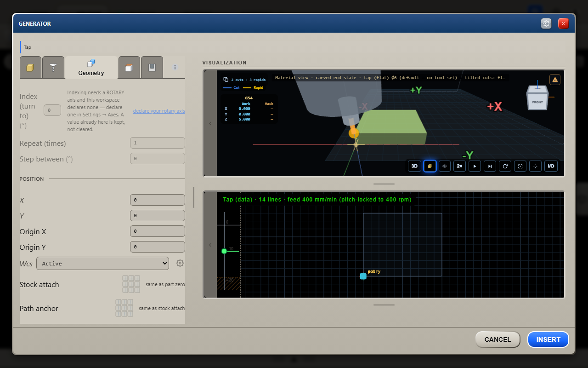The height and width of the screenshot is (368, 588).
Task: Click the copy icon beside '2 cuts'
Action: point(226,80)
